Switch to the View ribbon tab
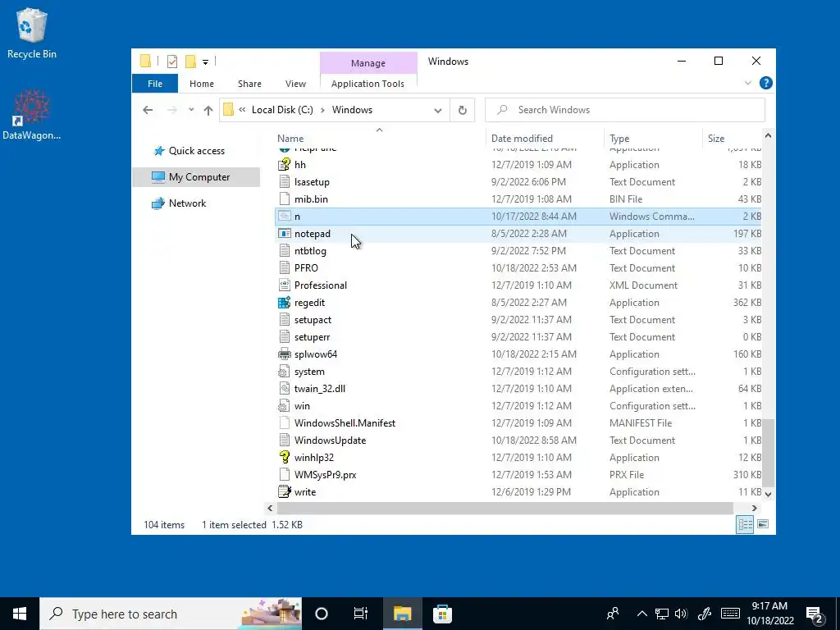840x630 pixels. coord(295,84)
